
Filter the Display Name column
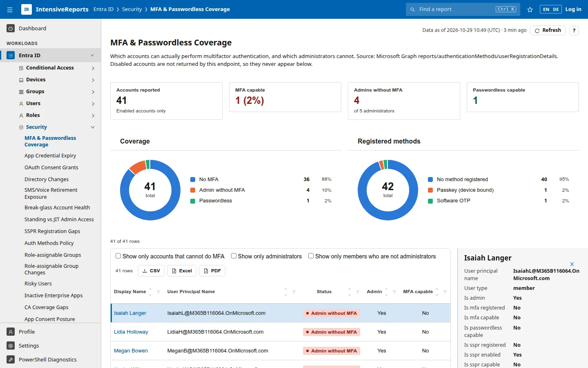[158, 292]
